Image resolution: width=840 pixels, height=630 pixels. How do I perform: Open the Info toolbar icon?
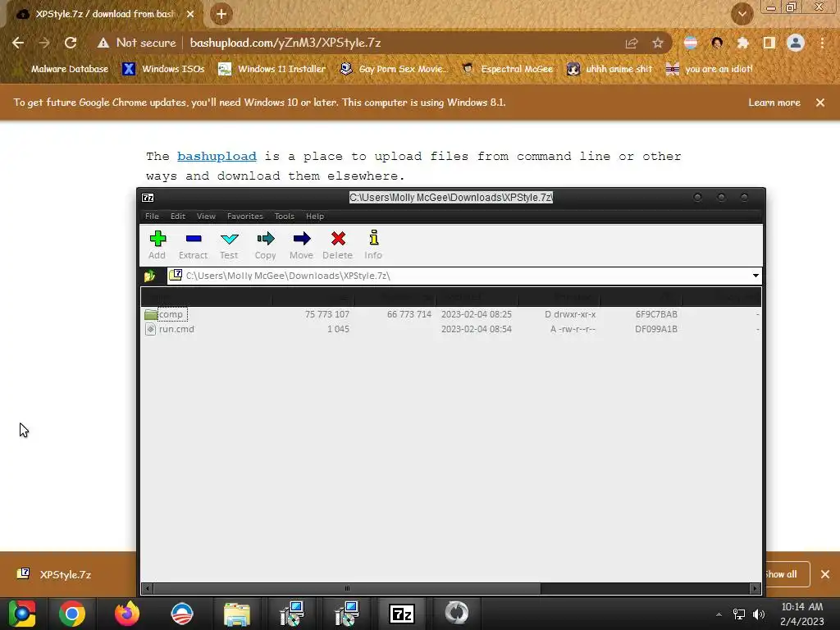[373, 244]
